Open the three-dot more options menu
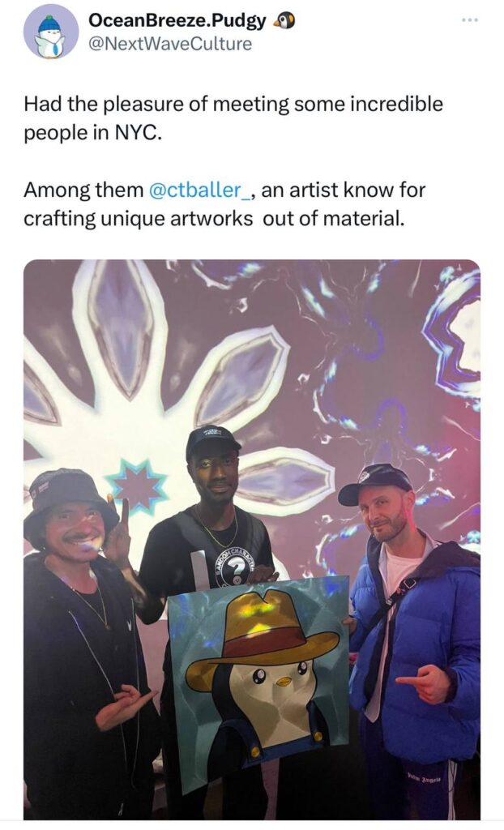 pos(469,20)
